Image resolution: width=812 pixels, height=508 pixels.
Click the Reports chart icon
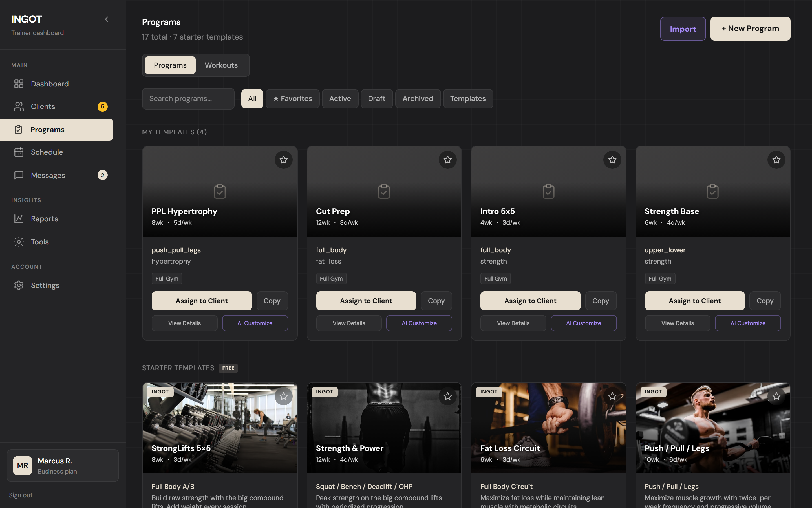[19, 219]
